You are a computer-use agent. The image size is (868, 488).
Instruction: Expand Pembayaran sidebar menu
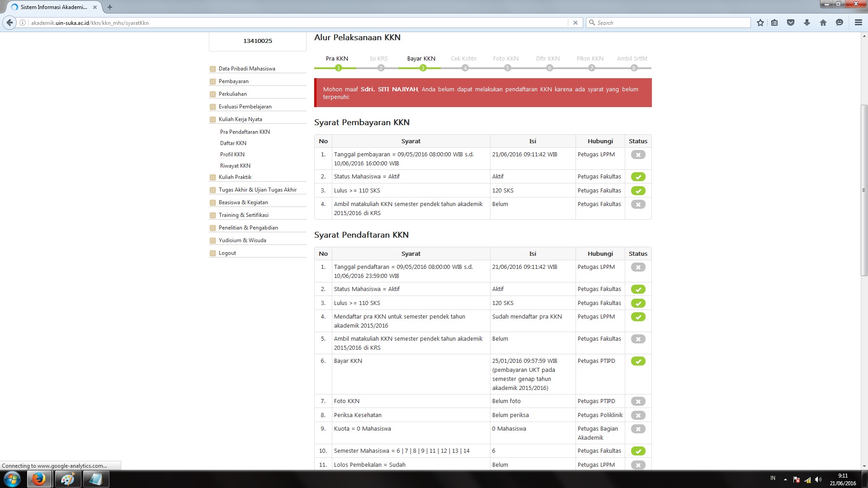[x=233, y=81]
